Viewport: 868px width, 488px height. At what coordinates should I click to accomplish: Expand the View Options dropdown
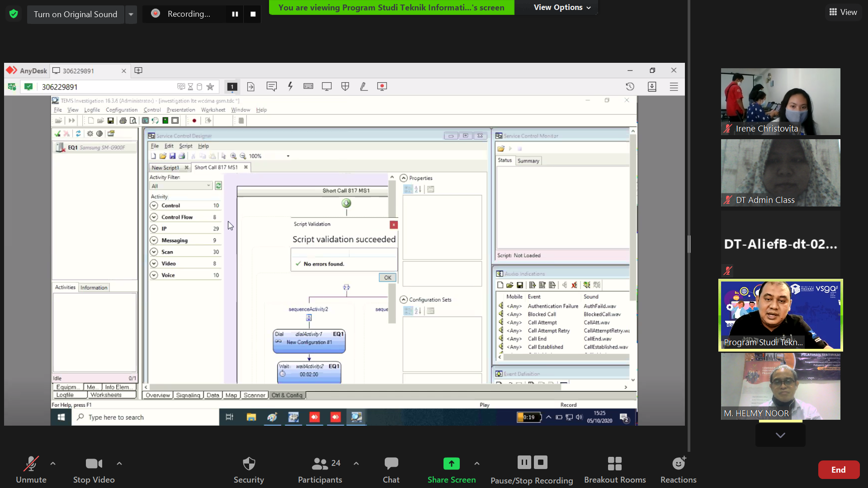coord(562,7)
